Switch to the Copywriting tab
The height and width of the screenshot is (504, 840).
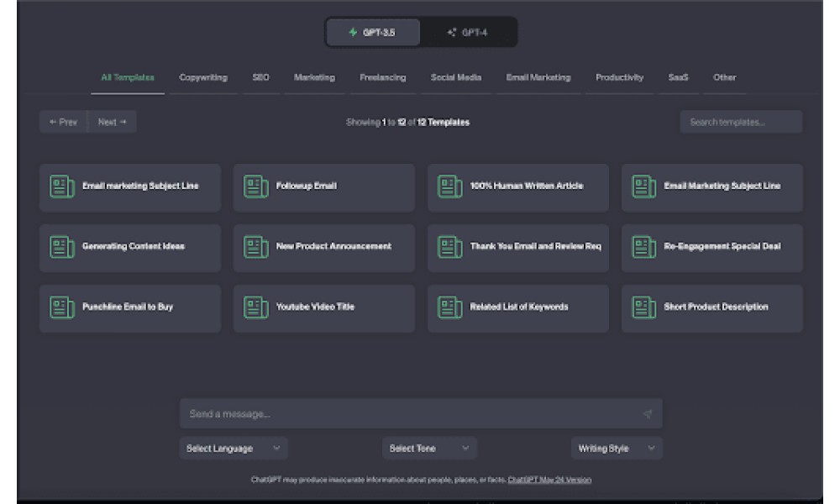point(203,77)
